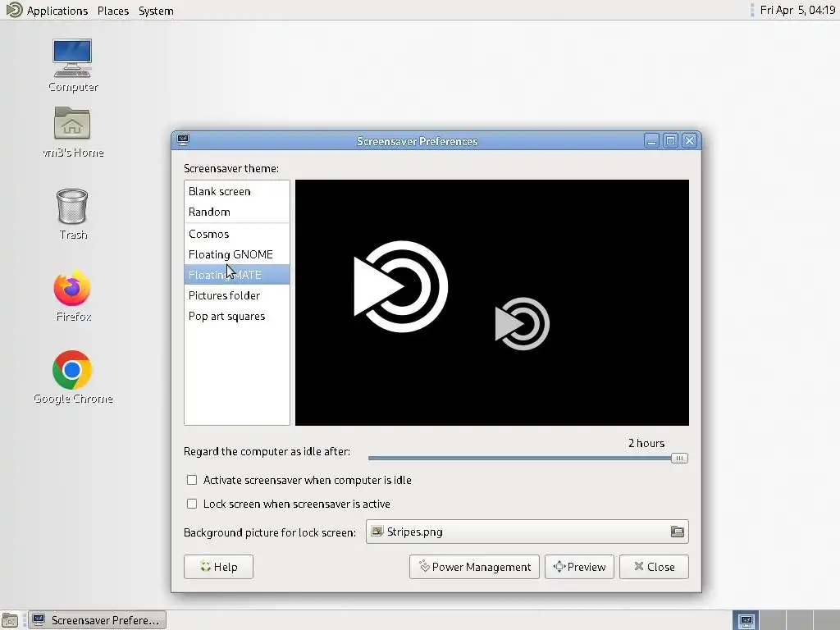Select Pictures folder theme
The width and height of the screenshot is (840, 630).
point(237,295)
